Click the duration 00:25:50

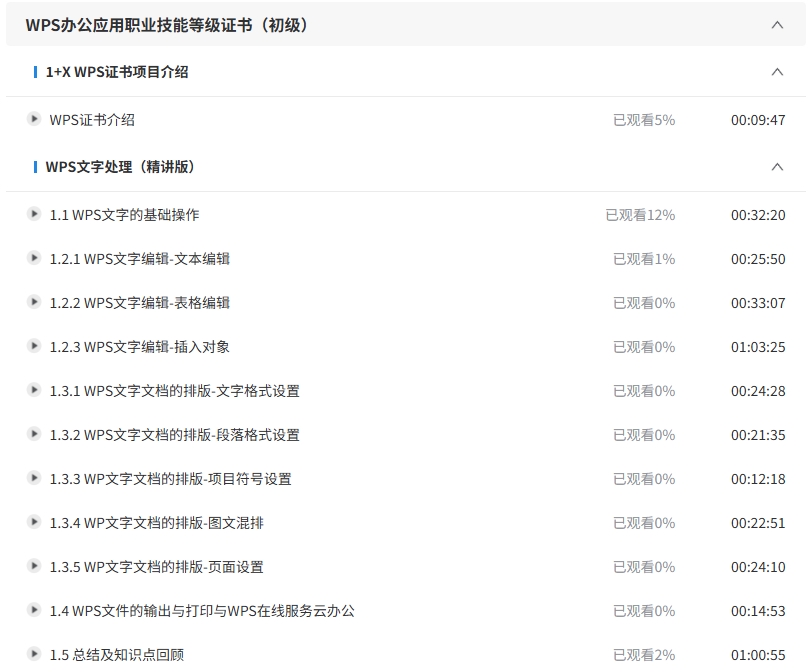point(758,259)
